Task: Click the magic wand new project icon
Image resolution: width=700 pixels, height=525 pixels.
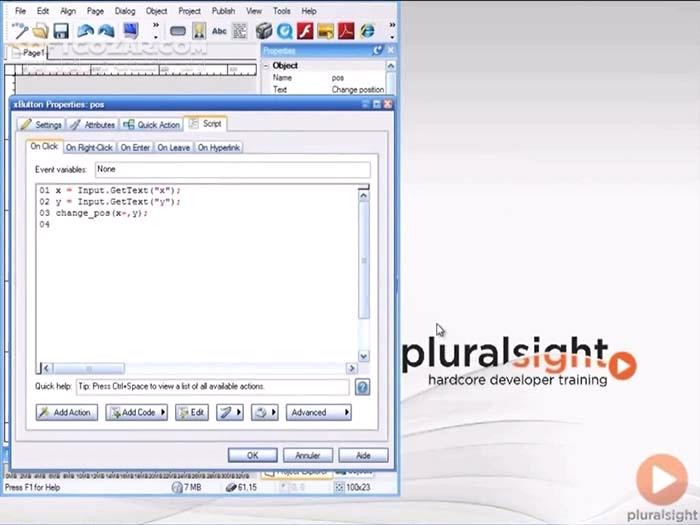Action: pos(20,31)
